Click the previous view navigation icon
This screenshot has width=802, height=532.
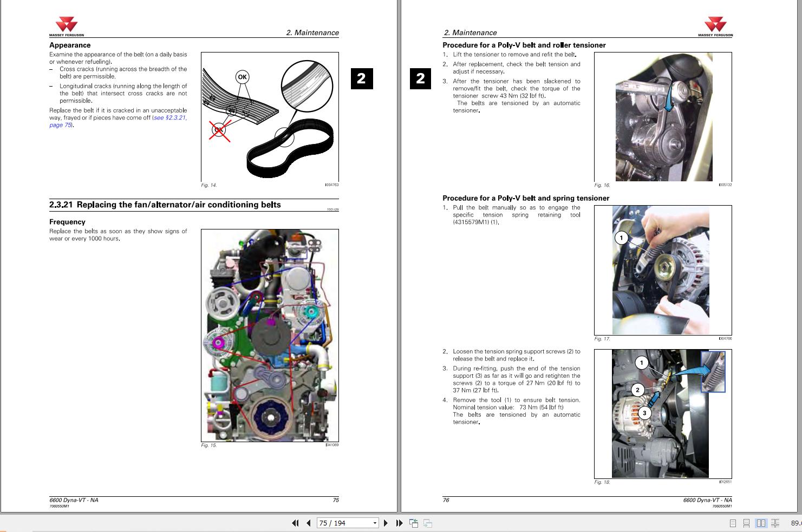(x=414, y=523)
